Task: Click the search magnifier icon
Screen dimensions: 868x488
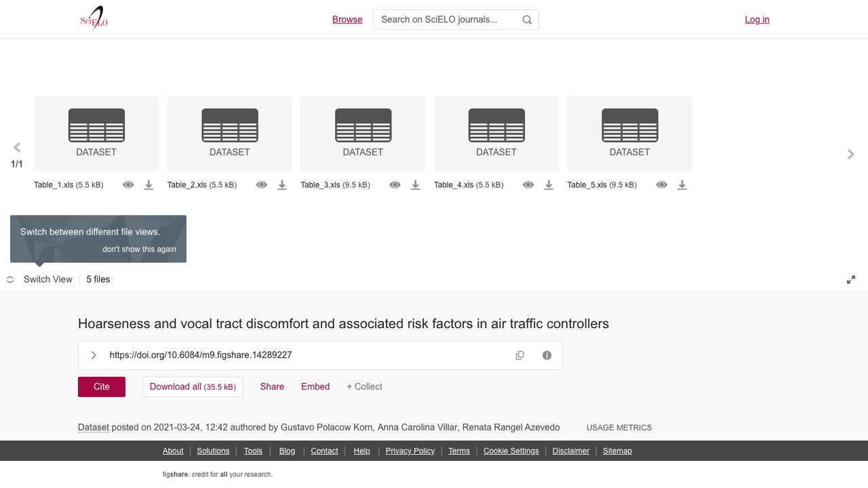Action: point(527,20)
